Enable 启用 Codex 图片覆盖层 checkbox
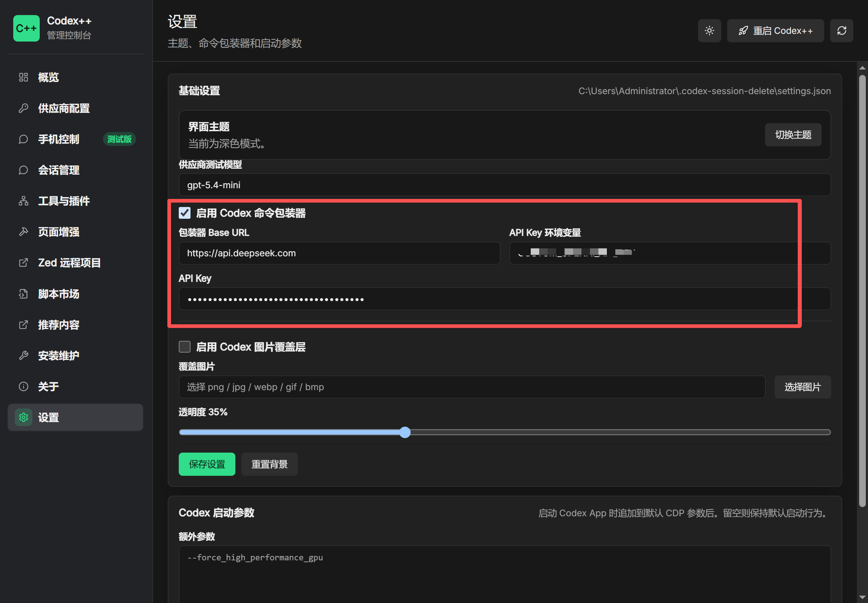The height and width of the screenshot is (603, 868). 184,347
